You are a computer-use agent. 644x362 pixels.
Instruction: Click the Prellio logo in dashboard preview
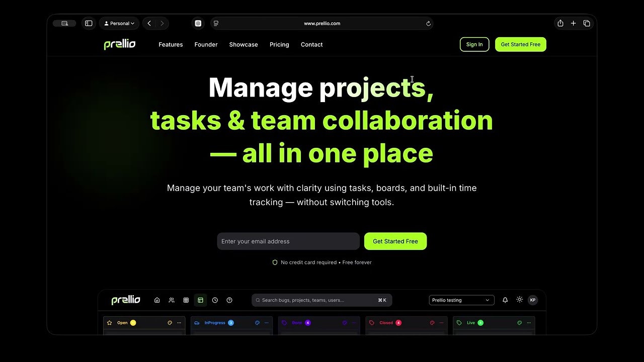(126, 300)
